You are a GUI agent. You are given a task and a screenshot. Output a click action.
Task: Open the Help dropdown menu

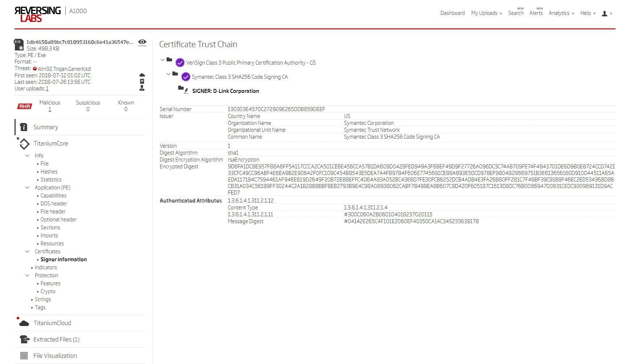pyautogui.click(x=585, y=13)
